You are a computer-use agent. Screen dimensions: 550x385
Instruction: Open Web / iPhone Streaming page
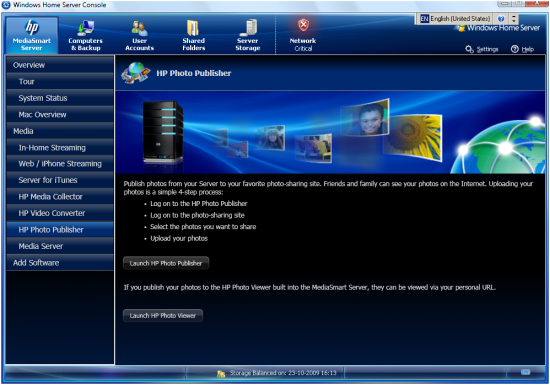pyautogui.click(x=60, y=164)
